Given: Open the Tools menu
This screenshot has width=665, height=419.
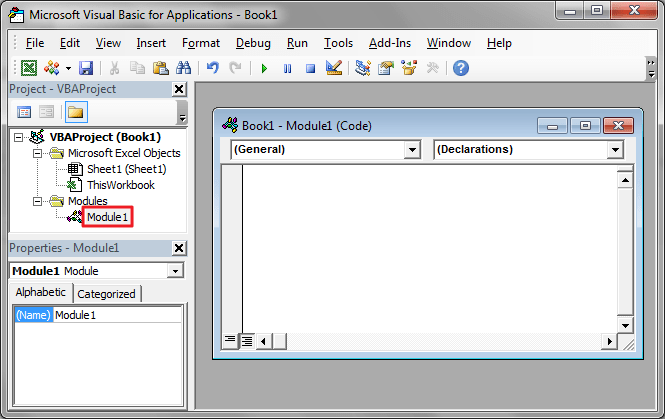Looking at the screenshot, I should point(338,43).
